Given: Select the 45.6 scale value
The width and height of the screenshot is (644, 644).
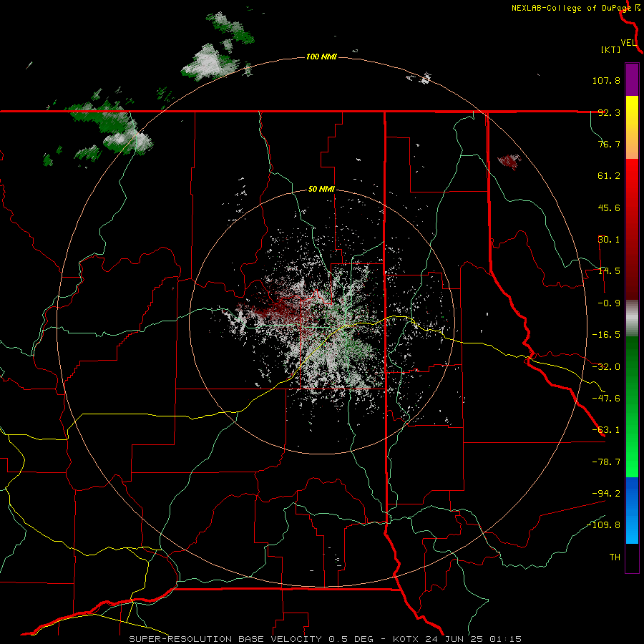Looking at the screenshot, I should (609, 208).
